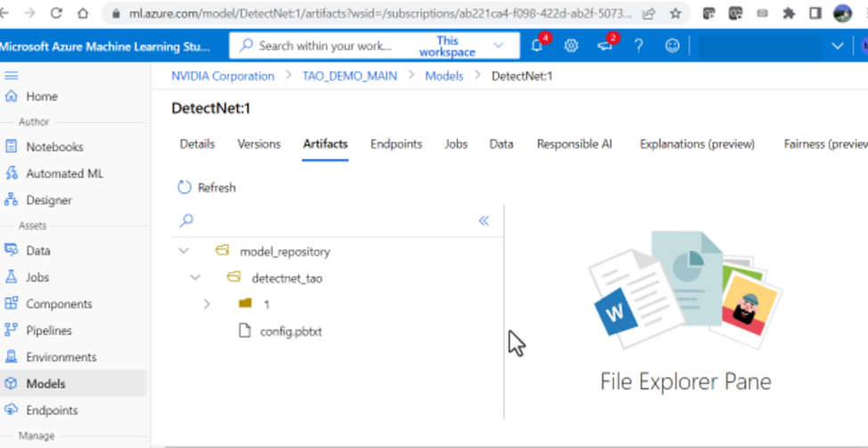Open NVIDIA Corporation breadcrumb link
Screen dimensions: 868x448
[x=223, y=76]
